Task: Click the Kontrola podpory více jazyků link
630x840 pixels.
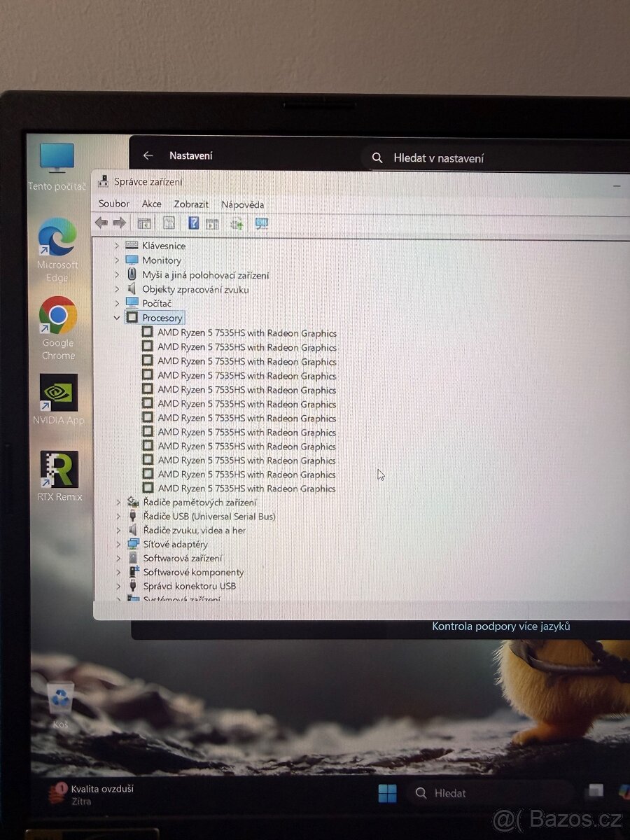Action: (x=502, y=626)
